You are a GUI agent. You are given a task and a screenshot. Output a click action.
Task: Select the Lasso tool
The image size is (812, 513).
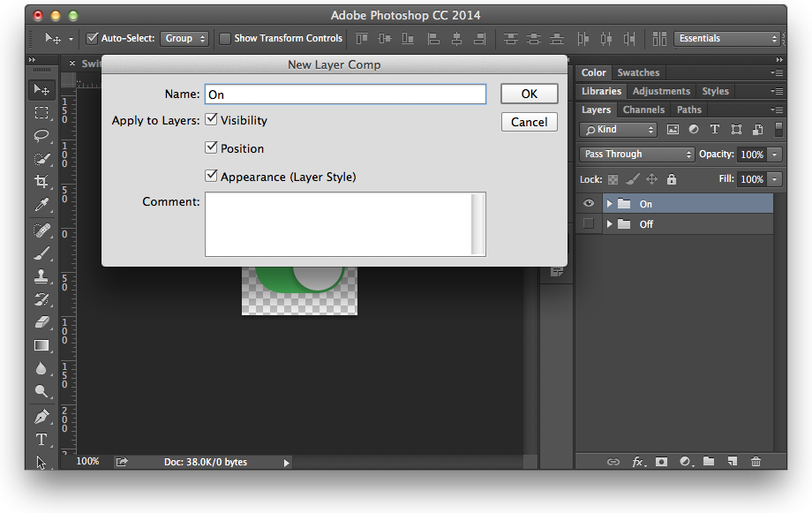tap(41, 136)
